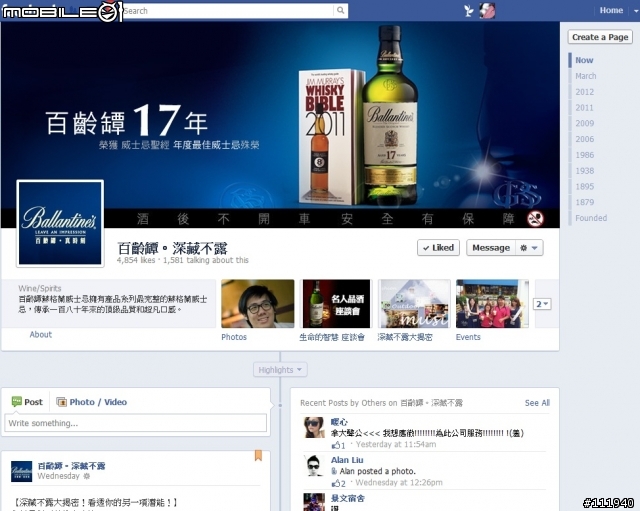Click the Events label link
Viewport: 640px width, 511px height.
tap(468, 337)
